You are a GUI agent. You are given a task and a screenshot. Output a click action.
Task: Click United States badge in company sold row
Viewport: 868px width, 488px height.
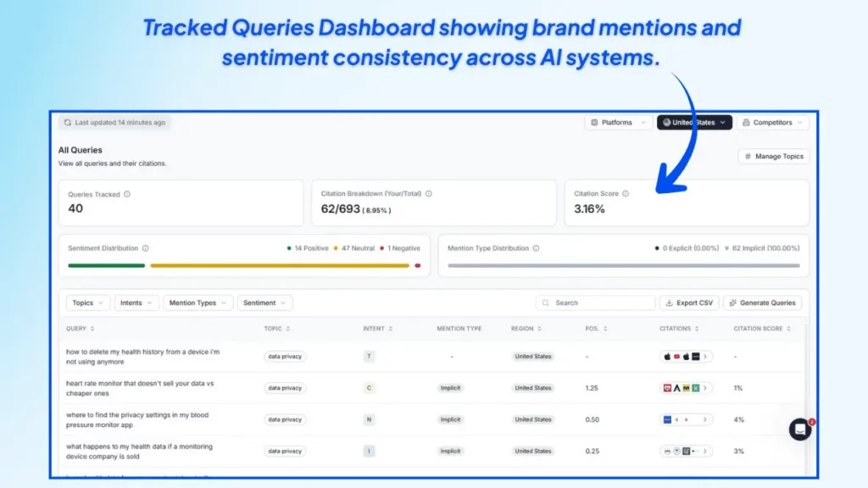tap(532, 452)
